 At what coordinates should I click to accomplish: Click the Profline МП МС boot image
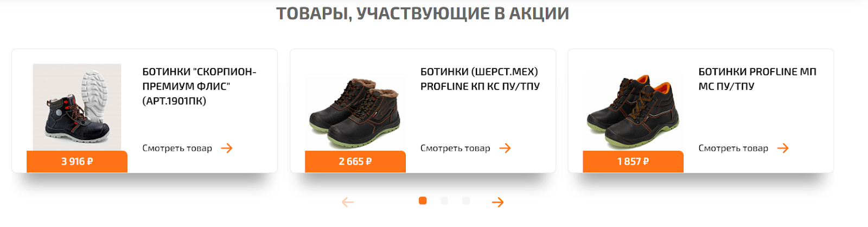633,112
